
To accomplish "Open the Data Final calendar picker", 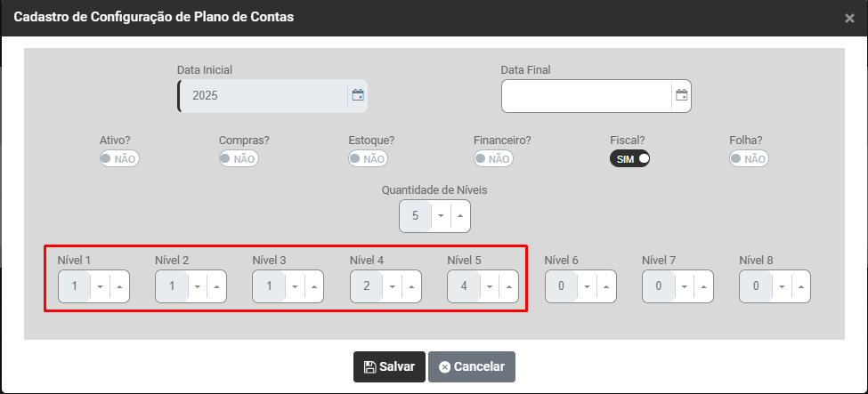I will point(681,96).
